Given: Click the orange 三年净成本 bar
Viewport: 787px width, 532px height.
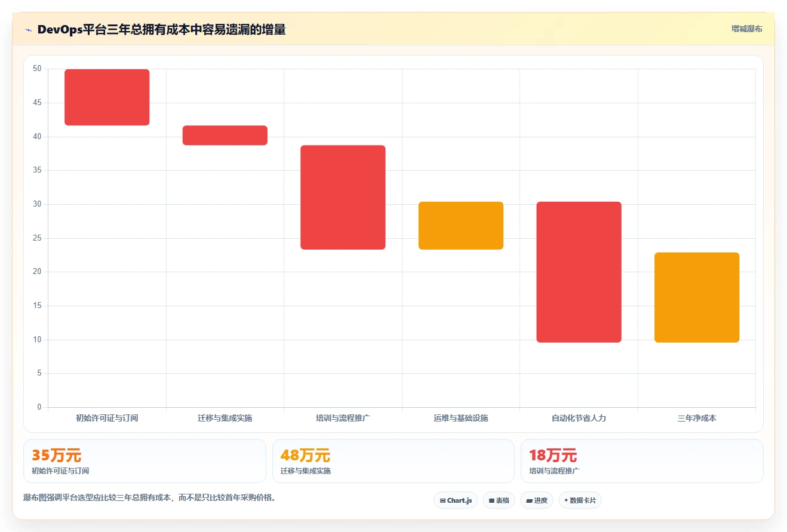Looking at the screenshot, I should click(x=697, y=297).
